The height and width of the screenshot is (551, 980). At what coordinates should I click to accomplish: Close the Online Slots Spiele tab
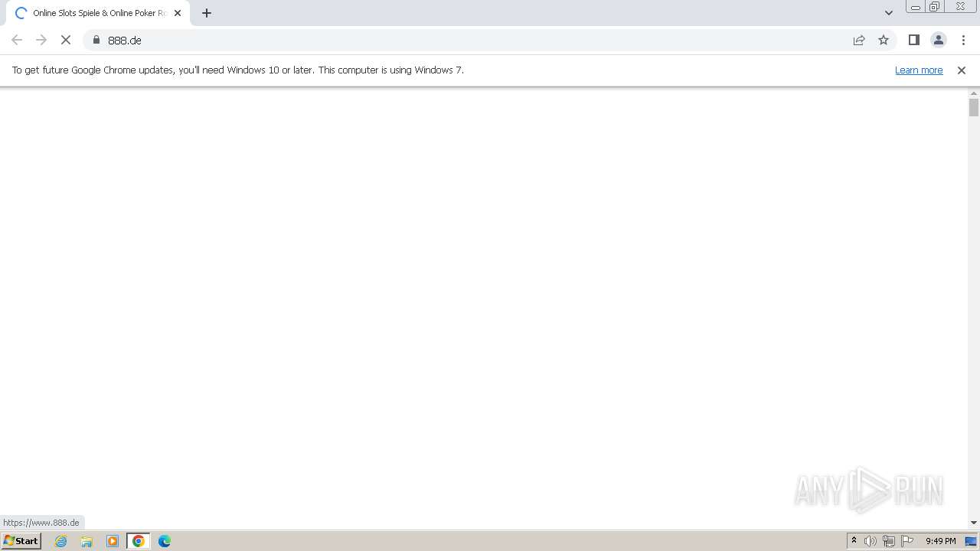tap(178, 13)
